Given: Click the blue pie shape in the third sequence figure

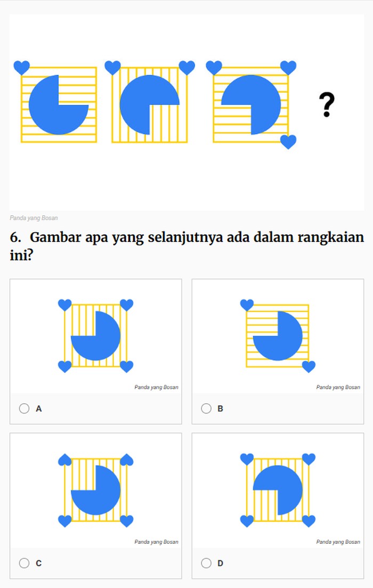Looking at the screenshot, I should pos(256,101).
